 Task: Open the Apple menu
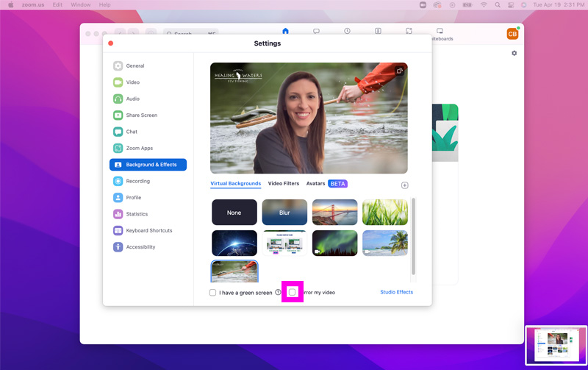point(10,5)
